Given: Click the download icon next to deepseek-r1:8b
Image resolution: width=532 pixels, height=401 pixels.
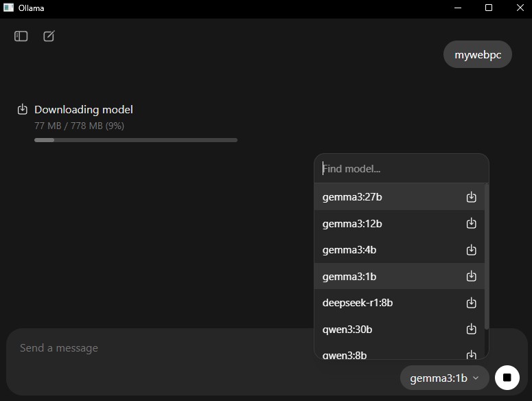Looking at the screenshot, I should pos(471,303).
